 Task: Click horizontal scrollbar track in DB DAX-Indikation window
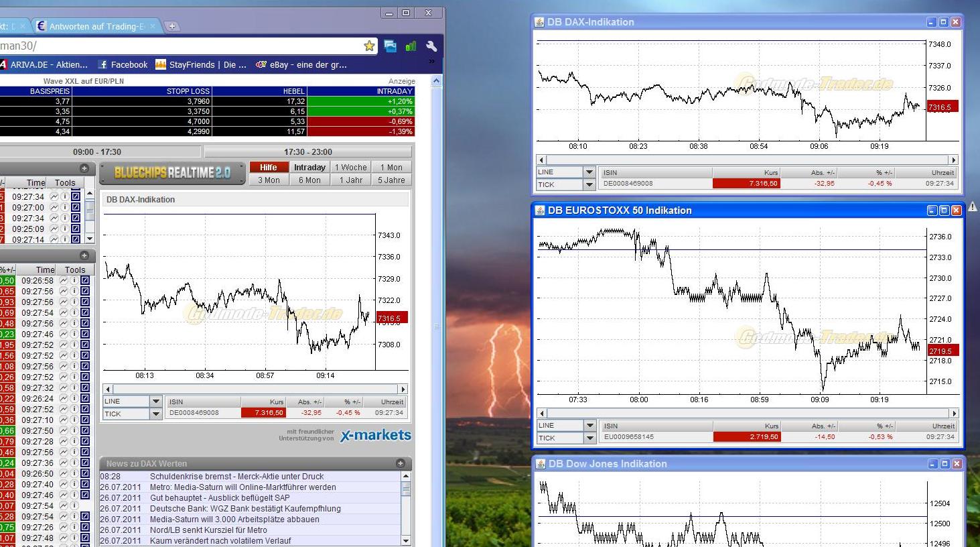click(x=747, y=160)
